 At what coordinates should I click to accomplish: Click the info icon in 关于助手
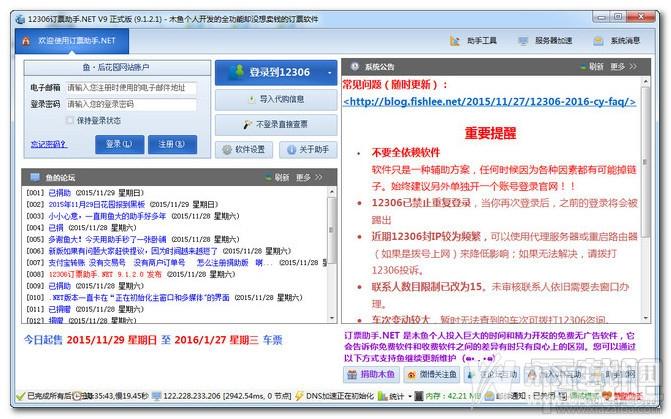pos(291,150)
